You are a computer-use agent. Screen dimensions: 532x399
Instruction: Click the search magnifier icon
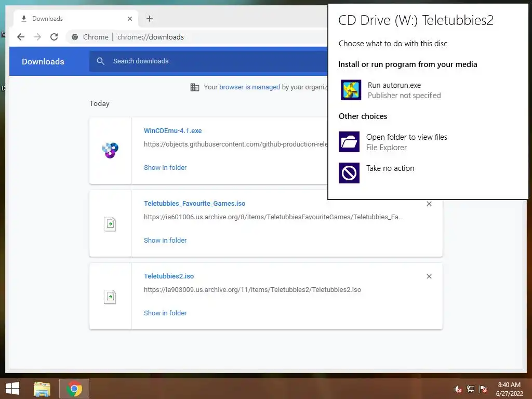100,61
